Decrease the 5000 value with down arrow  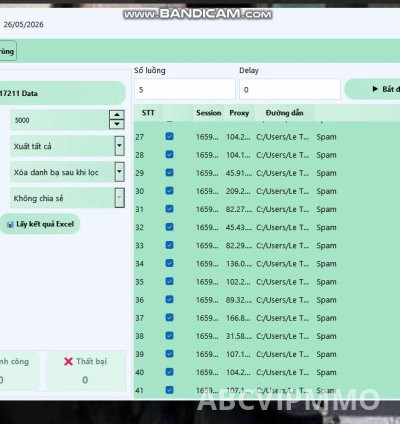pos(117,124)
